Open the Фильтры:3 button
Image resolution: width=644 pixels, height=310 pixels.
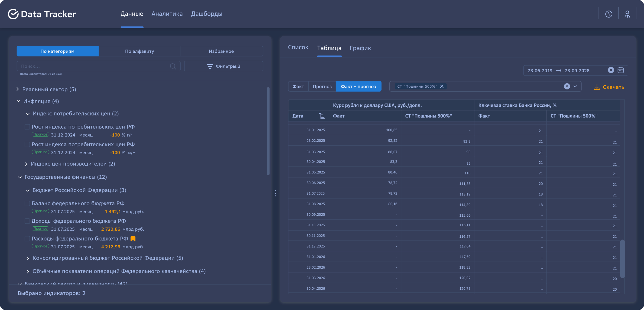tap(223, 66)
